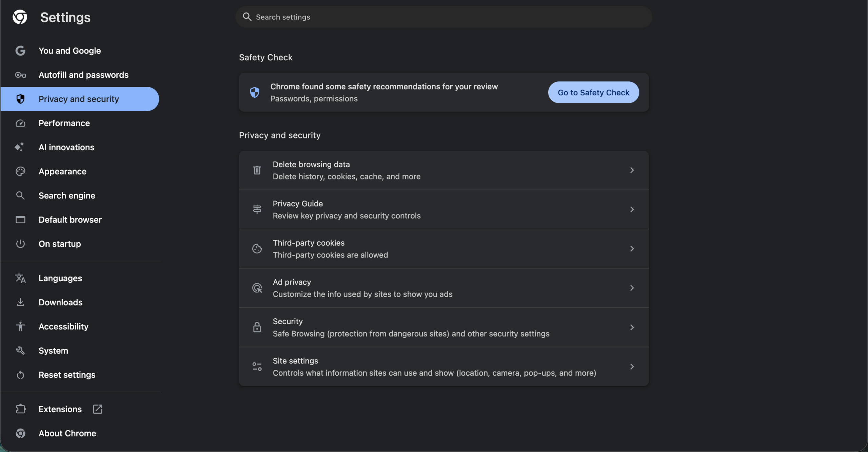This screenshot has width=868, height=452.
Task: Click the signpost icon for Privacy Guide
Action: click(x=257, y=209)
